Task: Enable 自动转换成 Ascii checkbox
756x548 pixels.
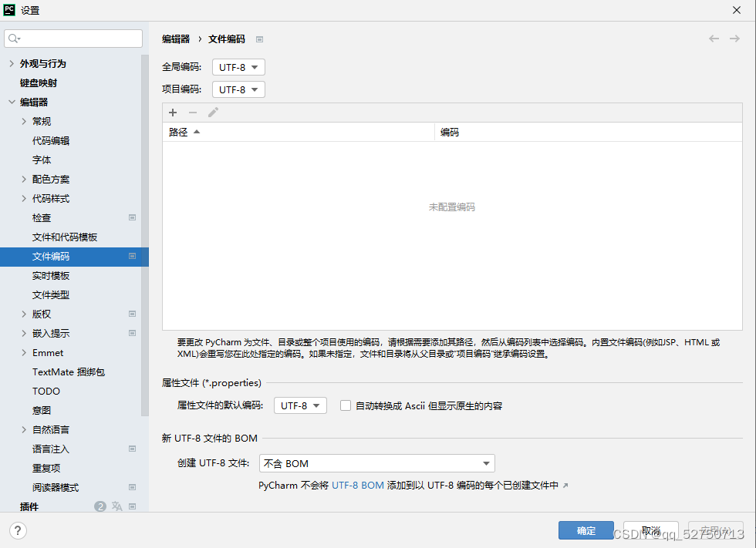Action: [345, 405]
